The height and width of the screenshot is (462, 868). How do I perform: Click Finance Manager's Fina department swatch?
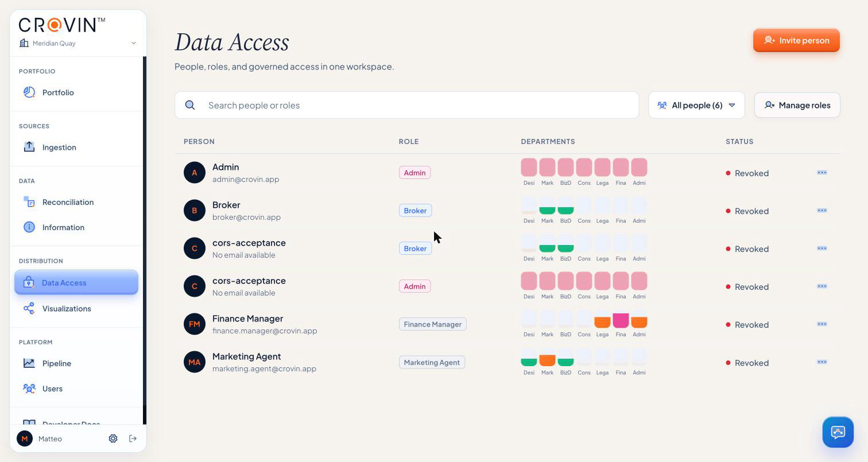coord(621,319)
